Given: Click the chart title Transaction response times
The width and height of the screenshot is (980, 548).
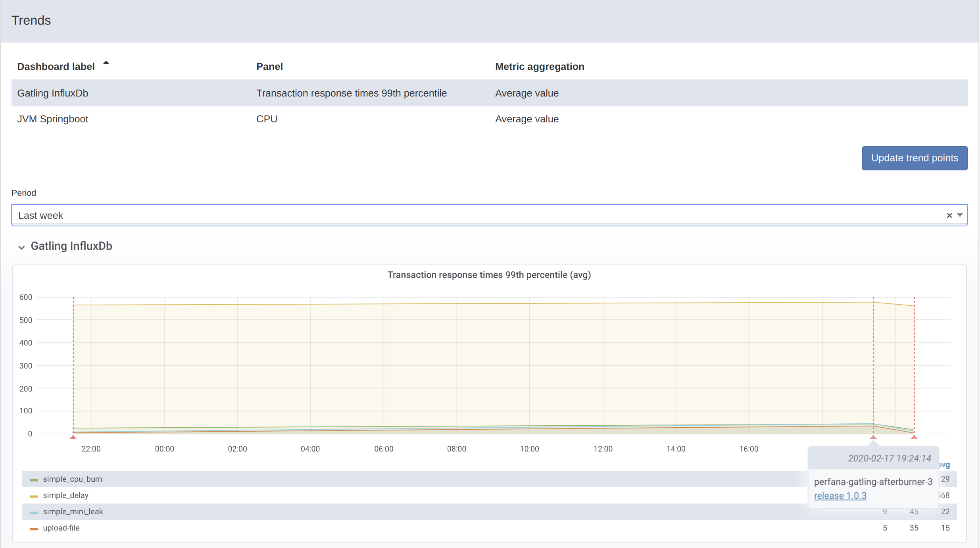Looking at the screenshot, I should coord(489,275).
